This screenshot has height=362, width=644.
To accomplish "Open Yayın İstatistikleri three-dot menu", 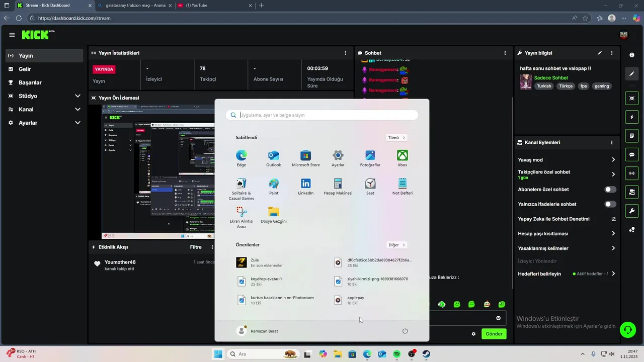I will pyautogui.click(x=345, y=53).
